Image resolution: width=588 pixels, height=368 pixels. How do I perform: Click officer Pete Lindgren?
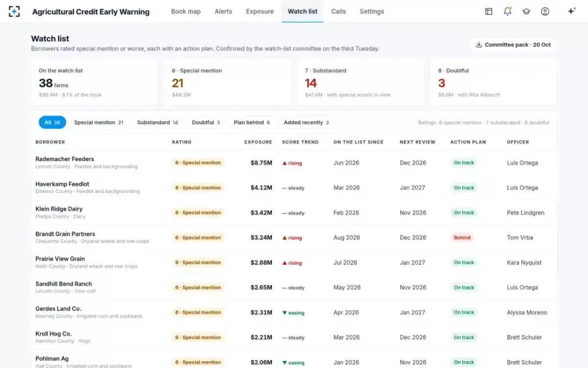[525, 212]
